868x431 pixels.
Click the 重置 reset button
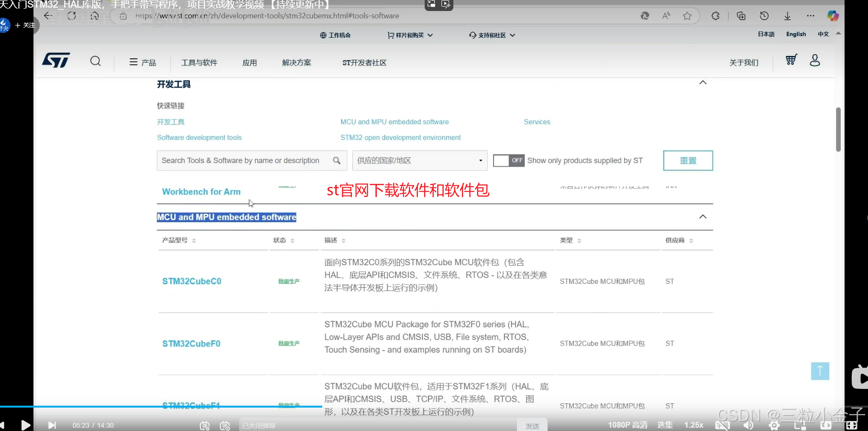[688, 161]
